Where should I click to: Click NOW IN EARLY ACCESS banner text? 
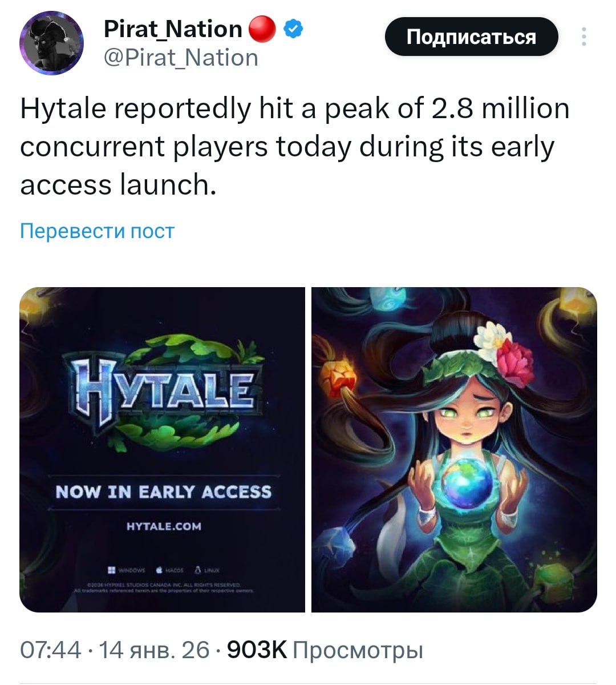tap(164, 492)
